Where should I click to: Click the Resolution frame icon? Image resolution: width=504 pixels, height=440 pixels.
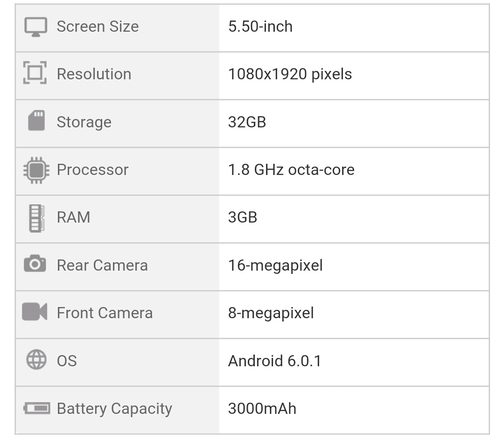35,73
